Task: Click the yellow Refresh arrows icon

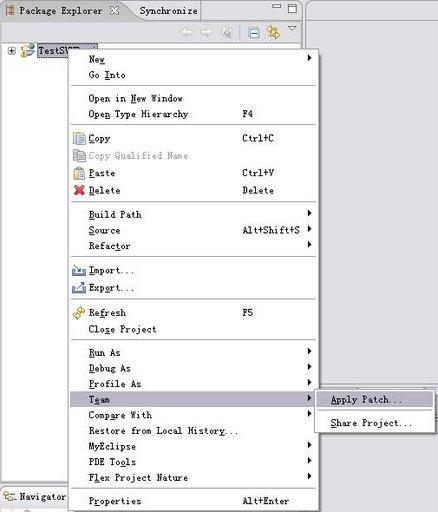Action: click(79, 313)
